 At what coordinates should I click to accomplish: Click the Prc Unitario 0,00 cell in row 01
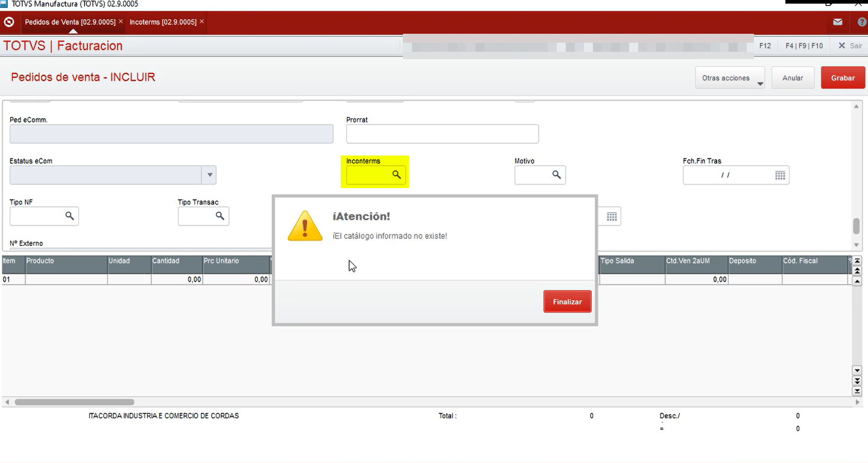[x=236, y=280]
